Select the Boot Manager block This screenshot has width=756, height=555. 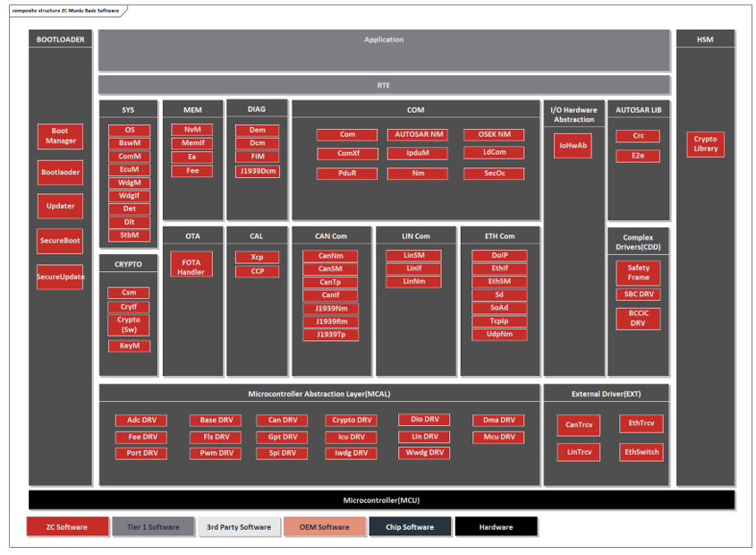[60, 136]
